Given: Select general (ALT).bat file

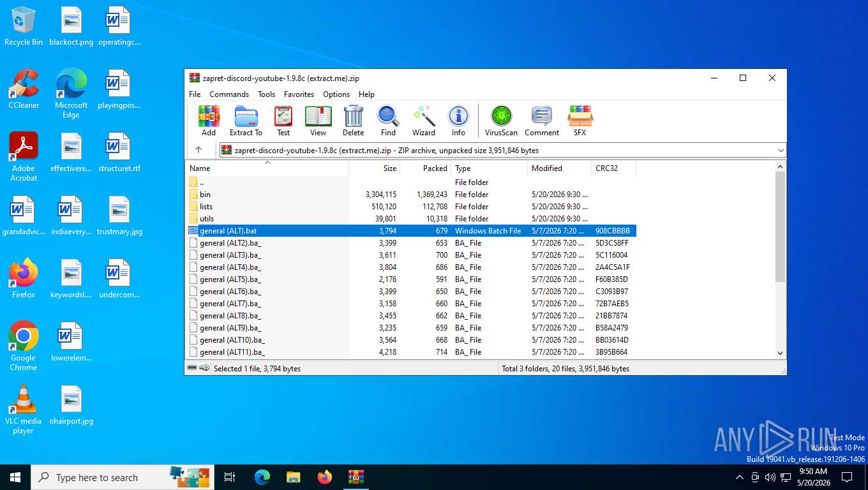Looking at the screenshot, I should 412,231.
